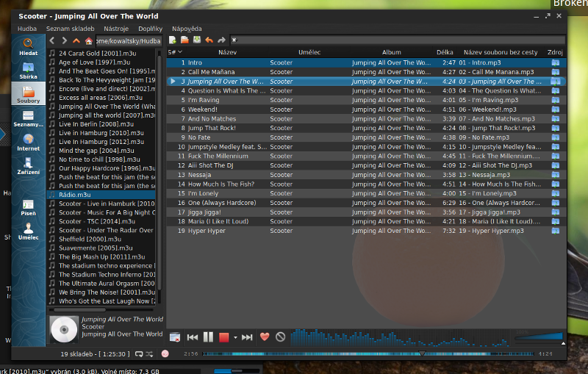Adjust the volume slider

click(539, 336)
